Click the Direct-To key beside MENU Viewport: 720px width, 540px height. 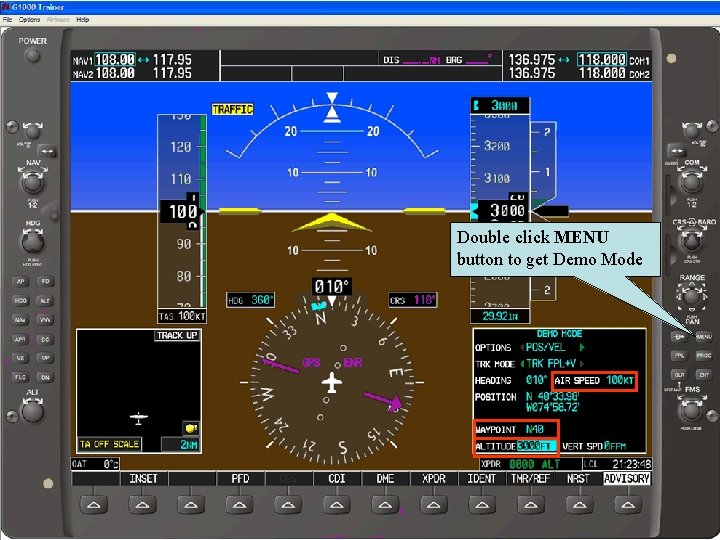[x=679, y=337]
